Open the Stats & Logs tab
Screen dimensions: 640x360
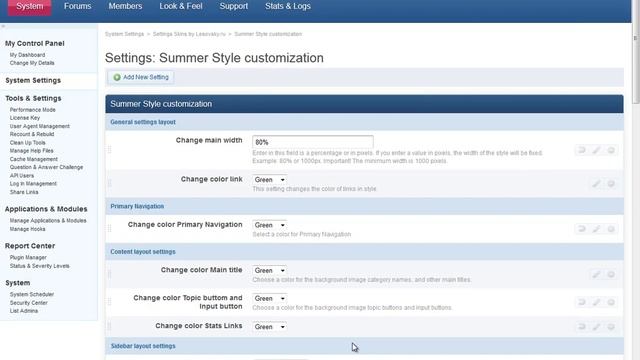[288, 6]
